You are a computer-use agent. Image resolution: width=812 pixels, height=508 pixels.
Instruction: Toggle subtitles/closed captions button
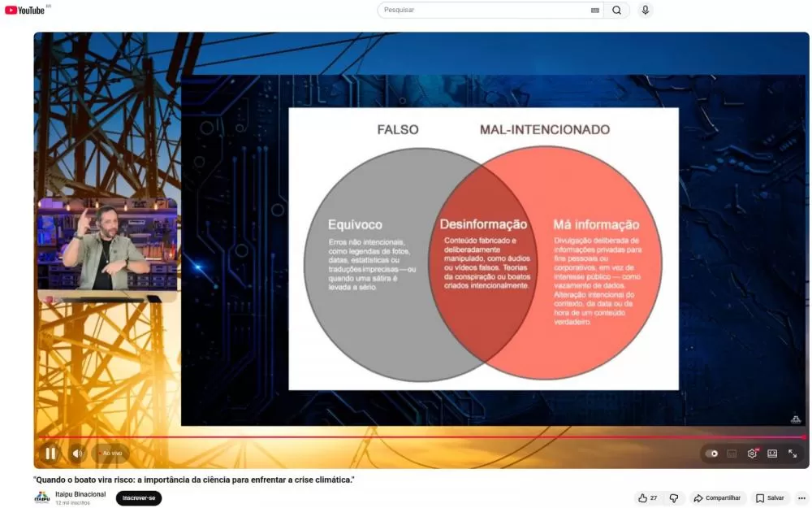point(732,454)
